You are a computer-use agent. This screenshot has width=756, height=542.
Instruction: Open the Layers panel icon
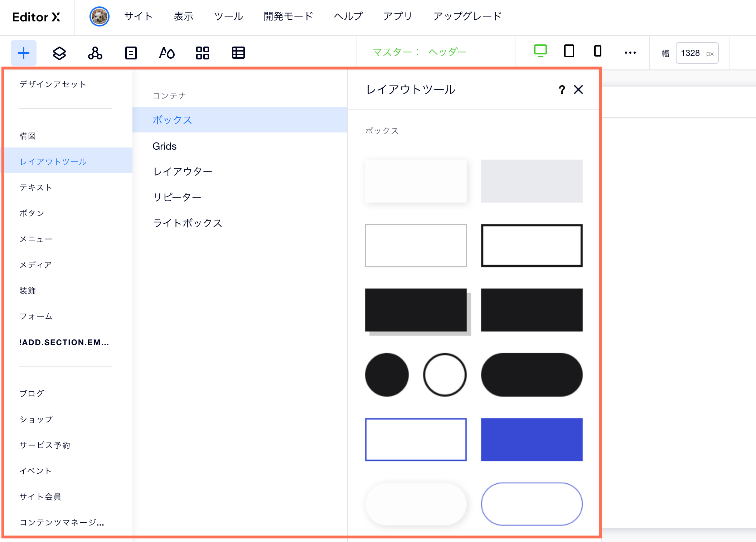tap(59, 53)
